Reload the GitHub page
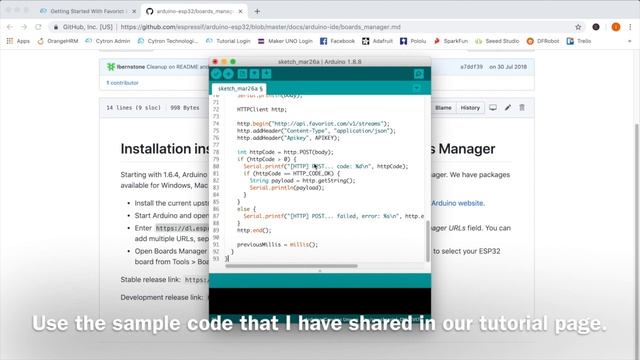Image resolution: width=640 pixels, height=360 pixels. coord(38,27)
